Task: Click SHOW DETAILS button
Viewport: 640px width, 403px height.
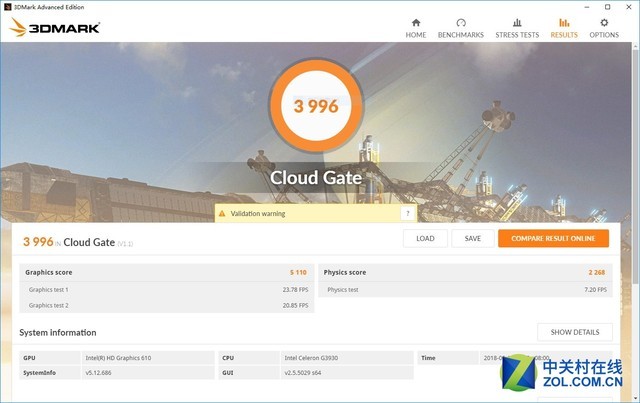Action: (x=575, y=332)
